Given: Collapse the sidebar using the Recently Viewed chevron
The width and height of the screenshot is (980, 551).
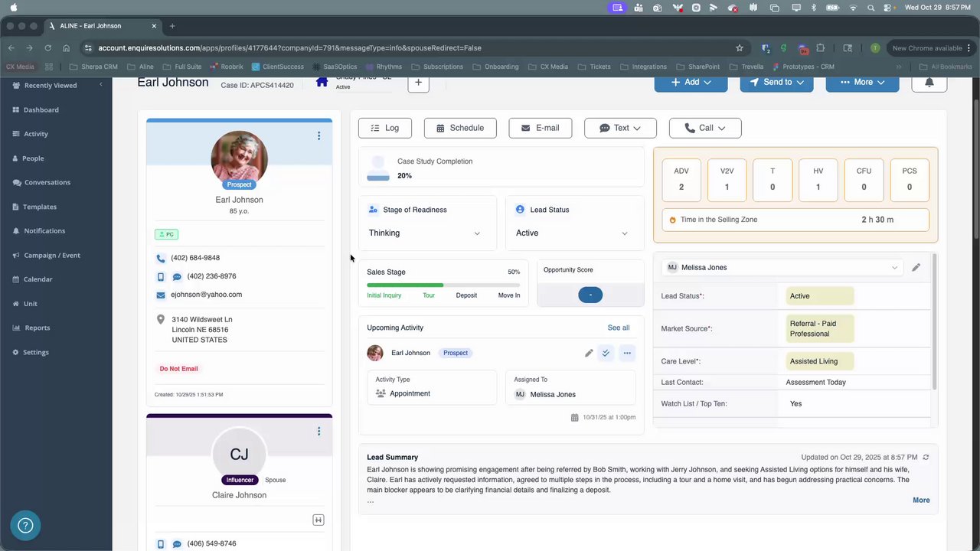Looking at the screenshot, I should click(x=101, y=85).
